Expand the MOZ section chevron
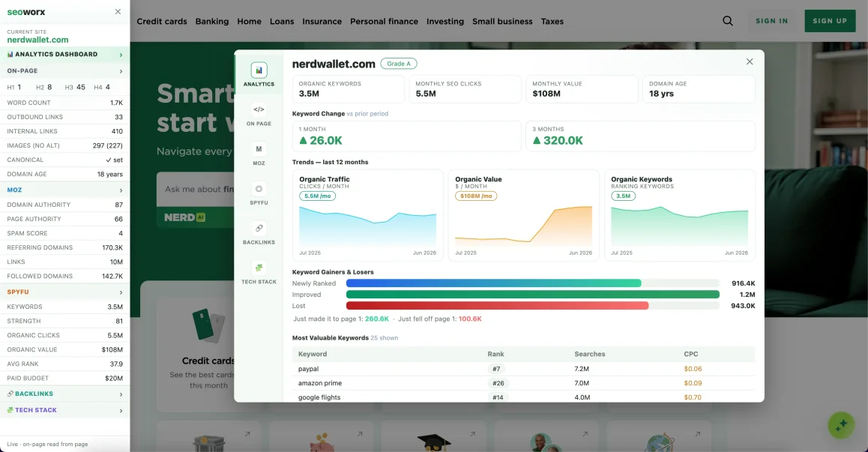The image size is (868, 452). click(x=121, y=190)
